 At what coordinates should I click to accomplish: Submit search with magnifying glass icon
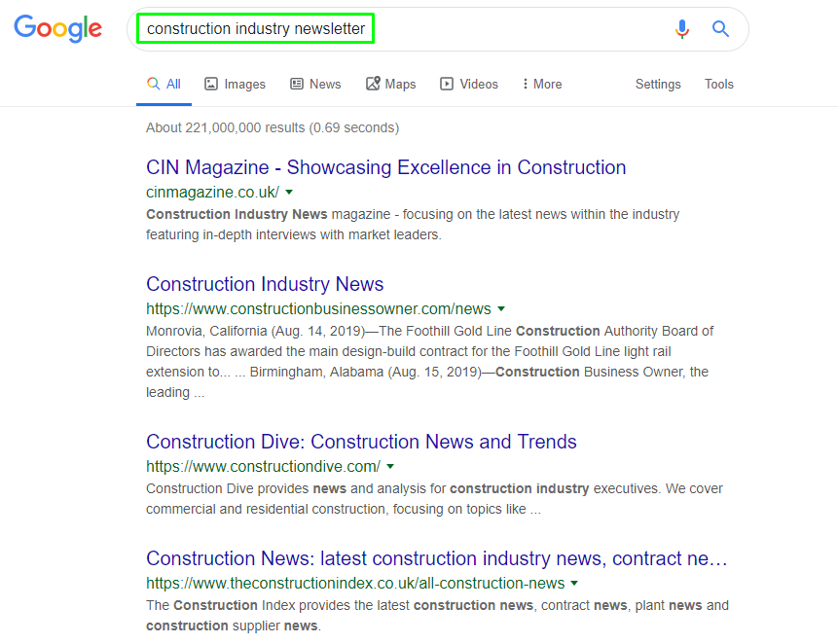[x=720, y=29]
